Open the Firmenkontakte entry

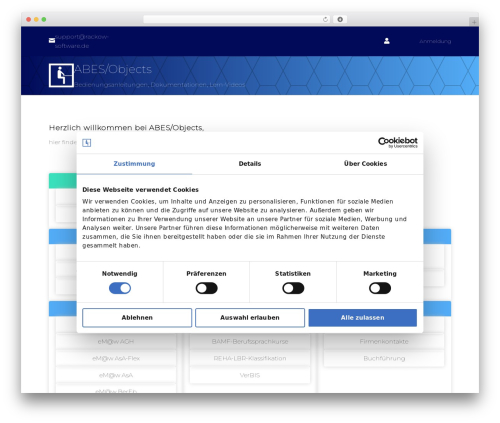tap(384, 342)
